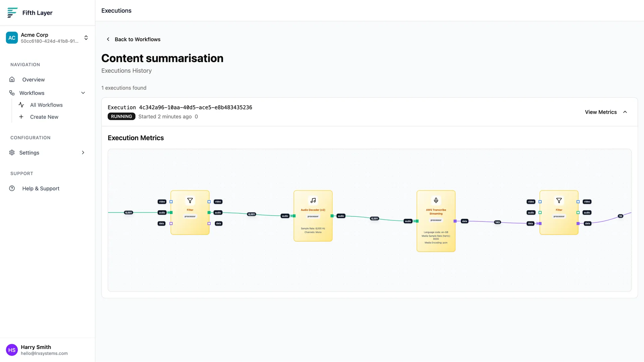The width and height of the screenshot is (644, 362).
Task: Click the music note icon on Audio Decoder node
Action: (313, 200)
